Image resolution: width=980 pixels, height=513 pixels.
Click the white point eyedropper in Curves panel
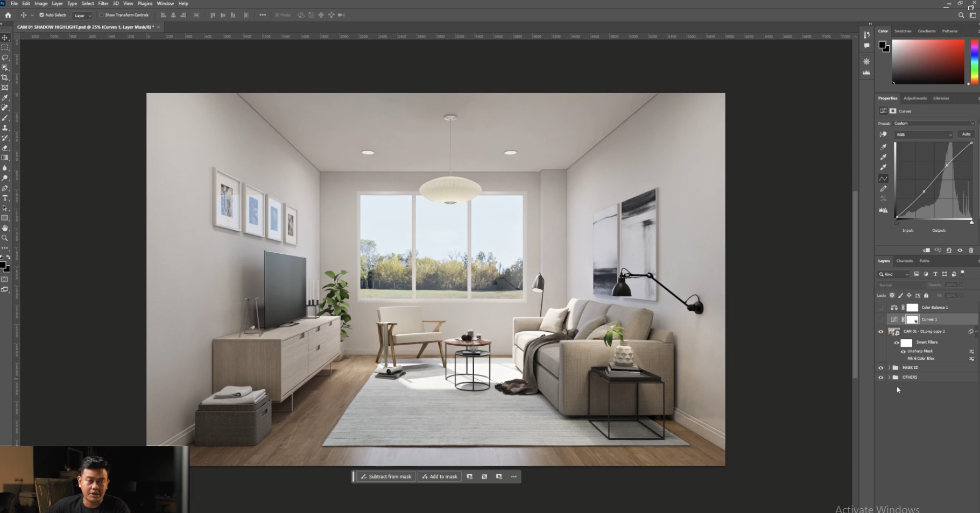883,167
